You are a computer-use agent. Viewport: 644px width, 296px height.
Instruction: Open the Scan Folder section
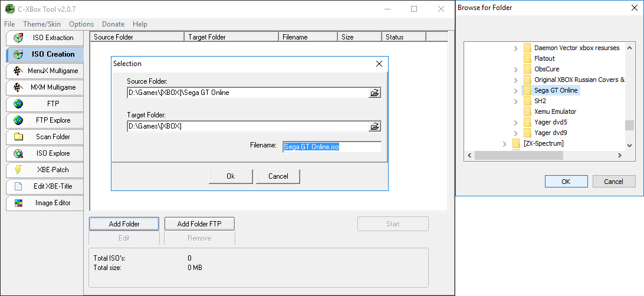point(45,137)
